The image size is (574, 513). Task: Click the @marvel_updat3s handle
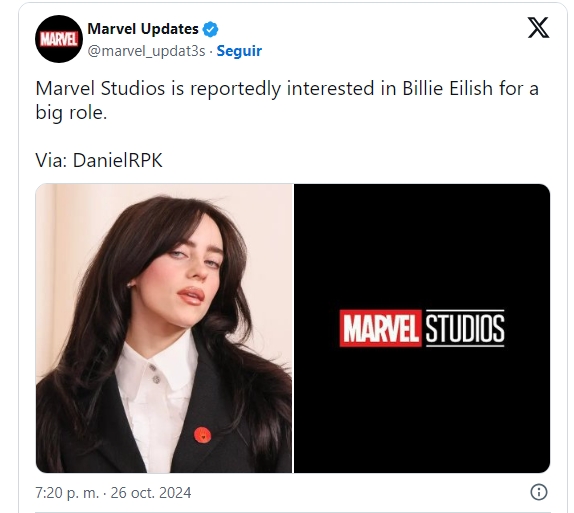pos(146,51)
